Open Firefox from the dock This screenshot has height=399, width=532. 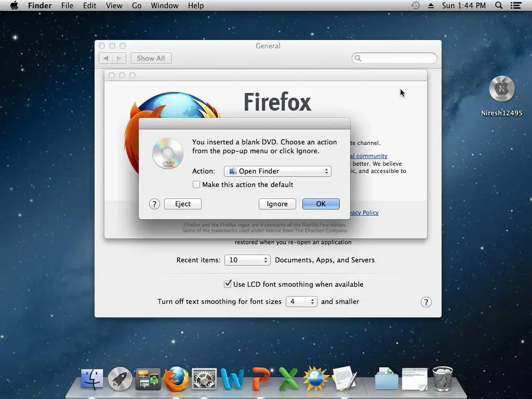176,379
